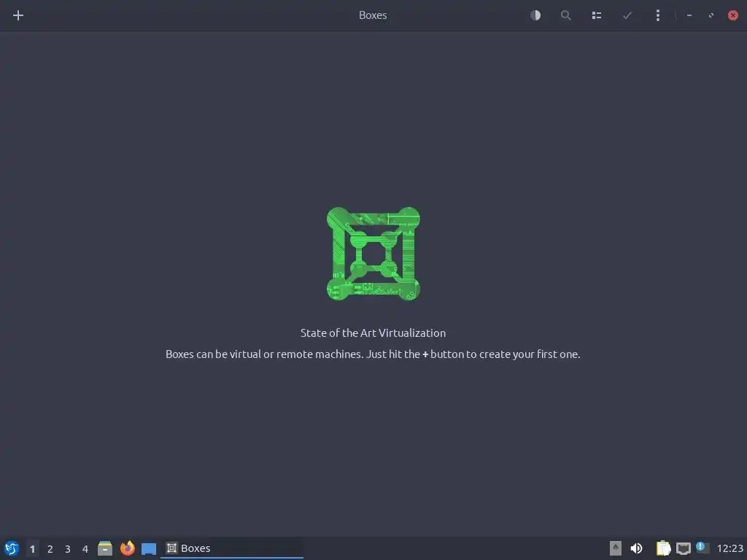
Task: Click the green Boxes cube logo
Action: [373, 254]
